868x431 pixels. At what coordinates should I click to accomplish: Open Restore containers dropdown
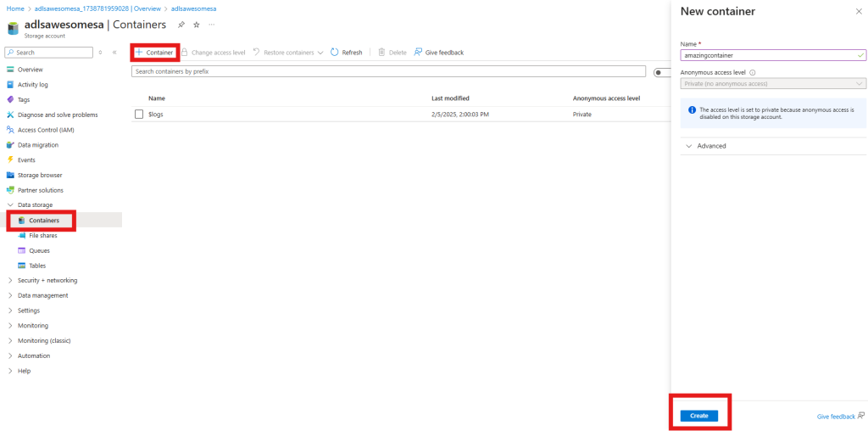(x=288, y=53)
